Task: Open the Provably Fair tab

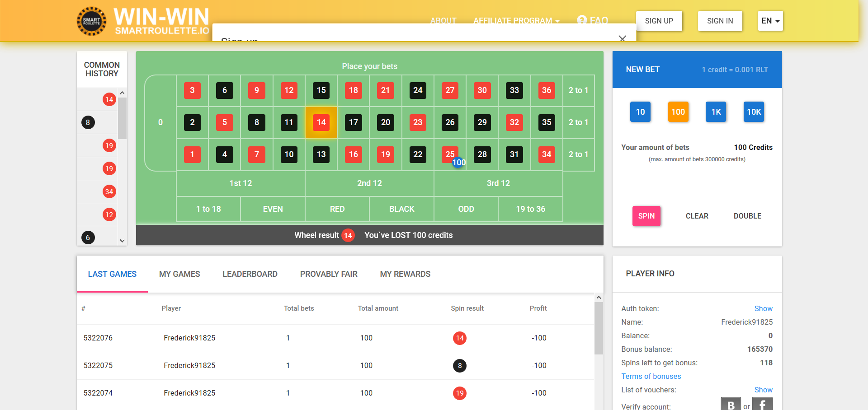Action: 329,274
